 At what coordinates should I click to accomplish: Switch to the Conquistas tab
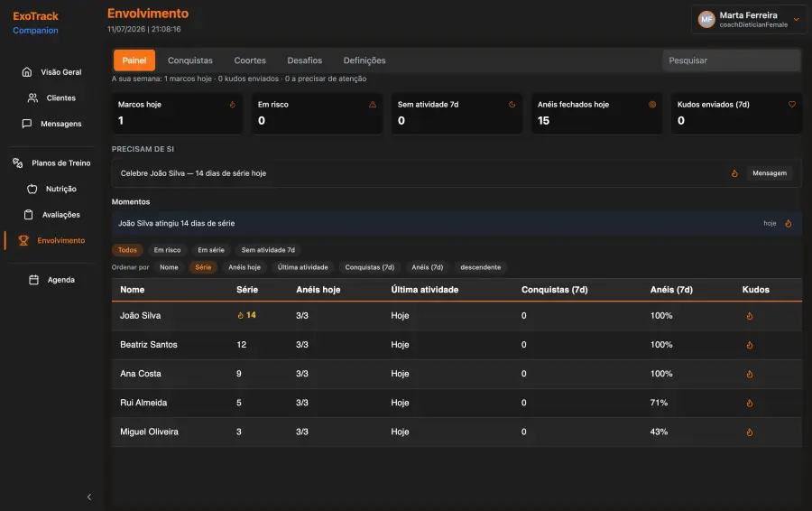[190, 60]
